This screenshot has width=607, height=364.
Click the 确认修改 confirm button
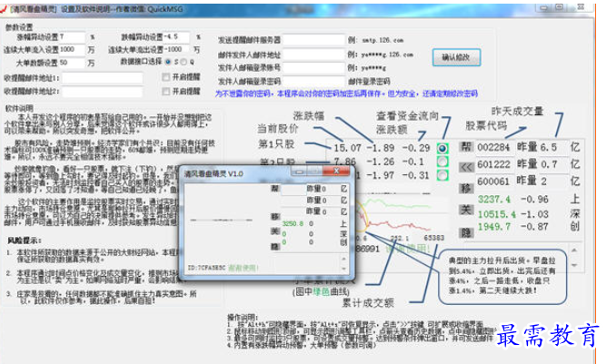[x=456, y=57]
